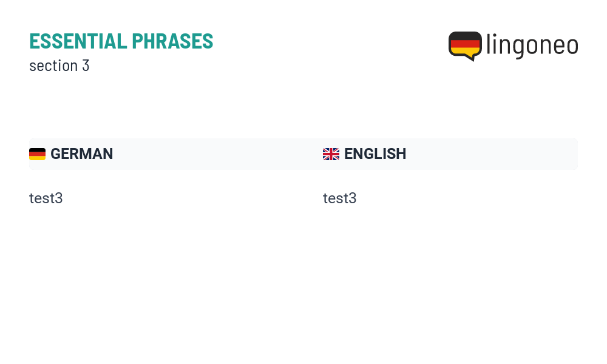Image resolution: width=607 pixels, height=364 pixels.
Task: Select the German phrase test3
Action: tap(46, 198)
